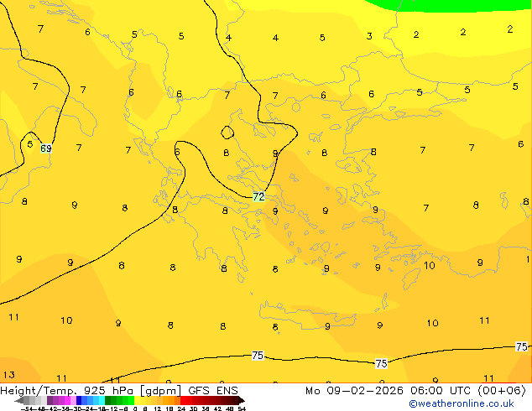
Task: Click the '13' temperature value
Action: click(x=9, y=375)
